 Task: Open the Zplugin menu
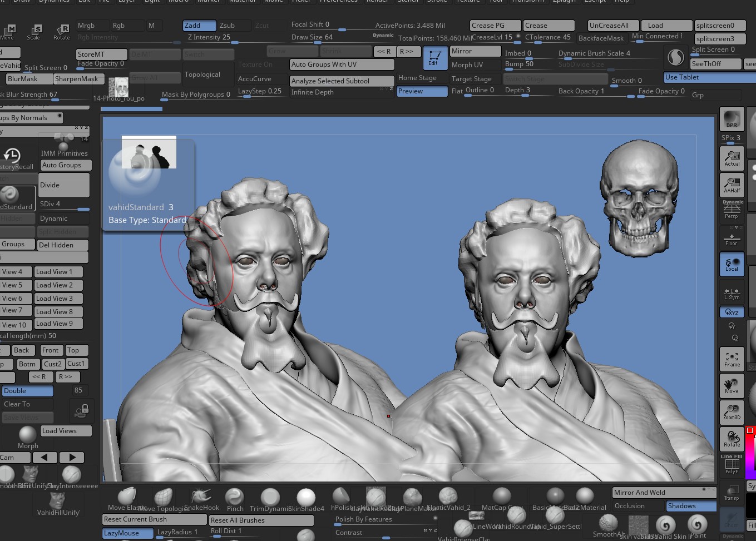(x=565, y=2)
